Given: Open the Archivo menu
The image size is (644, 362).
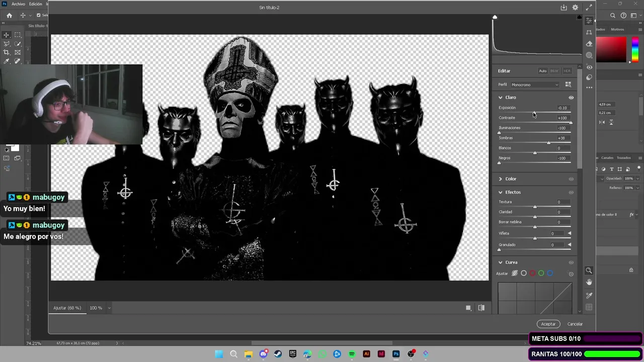Looking at the screenshot, I should pyautogui.click(x=18, y=4).
